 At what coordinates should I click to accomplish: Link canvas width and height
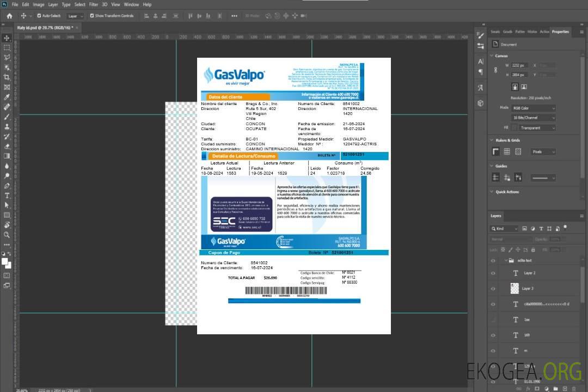point(495,70)
